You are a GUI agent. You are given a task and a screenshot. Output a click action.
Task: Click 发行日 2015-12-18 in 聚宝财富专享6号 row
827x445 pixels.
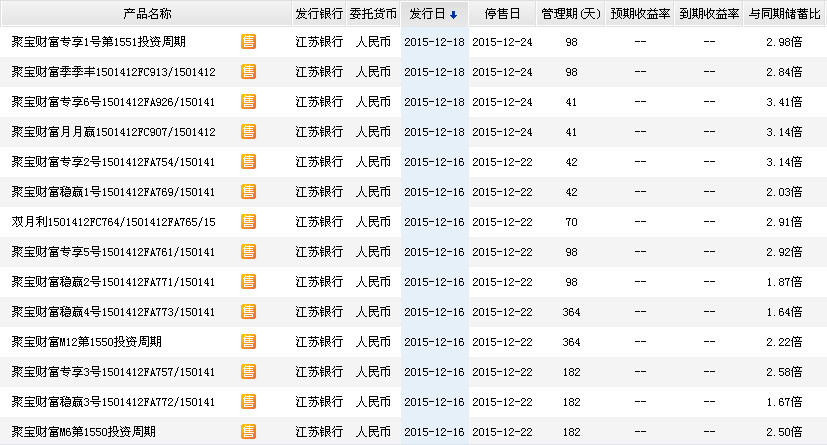(434, 102)
